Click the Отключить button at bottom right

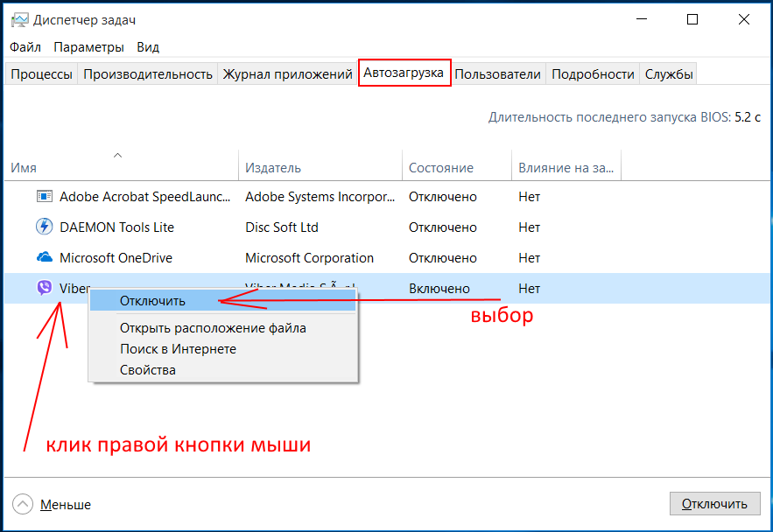(715, 504)
